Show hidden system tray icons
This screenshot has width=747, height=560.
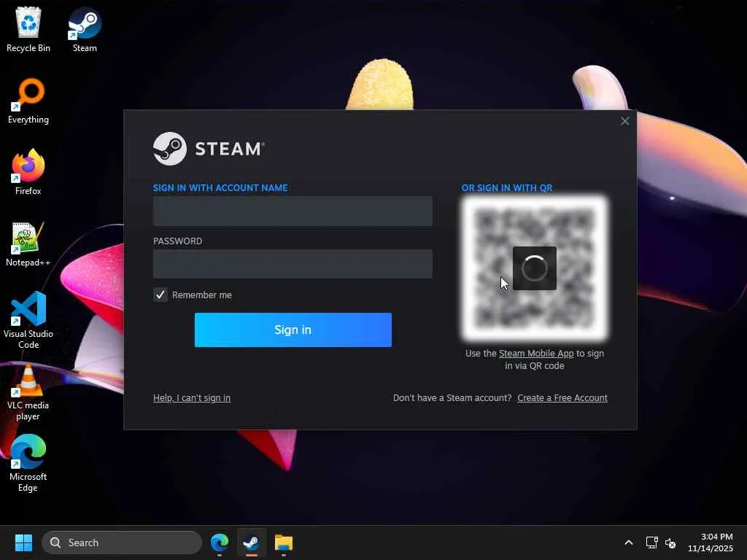coord(629,542)
